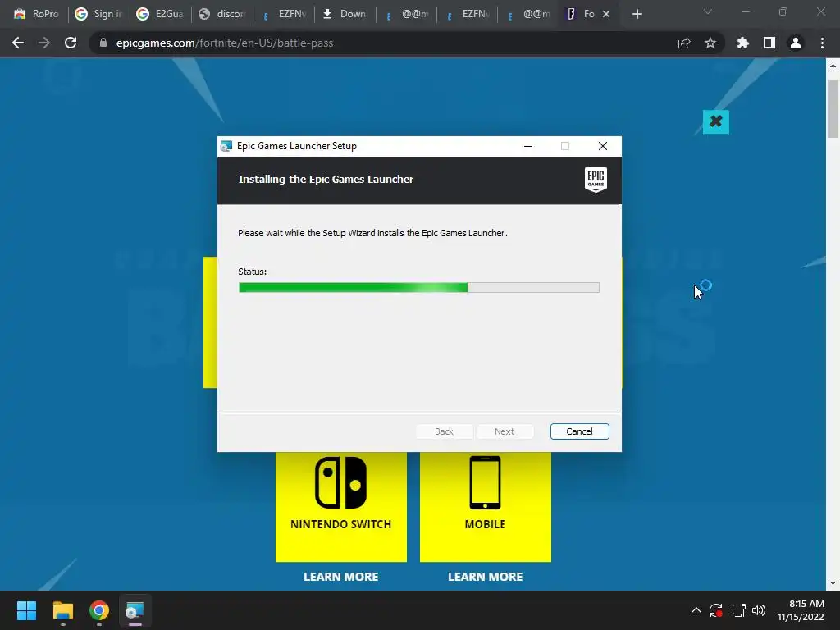Switch to the discor tab

[x=221, y=14]
